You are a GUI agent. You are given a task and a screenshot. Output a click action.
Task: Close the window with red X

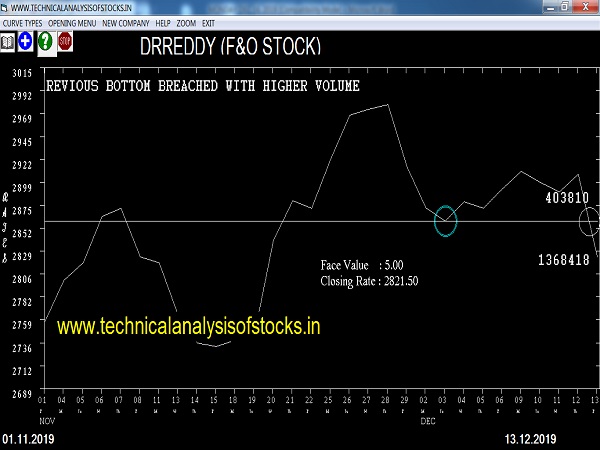coord(586,7)
